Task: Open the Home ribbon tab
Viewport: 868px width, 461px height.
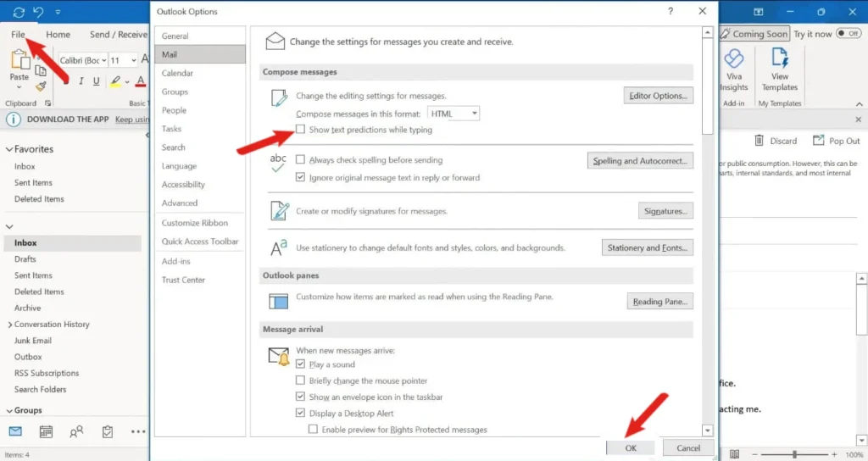Action: 58,35
